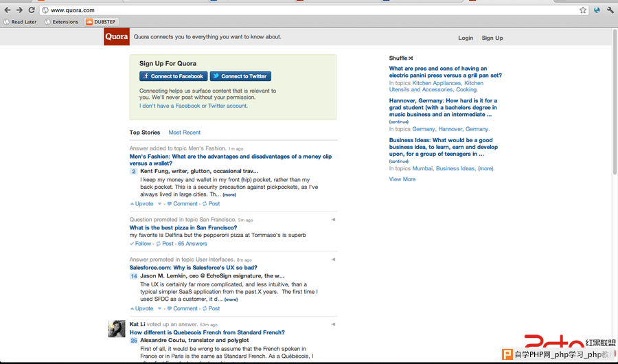The width and height of the screenshot is (618, 364).
Task: Expand Kent Fung's answer with (more)
Action: (229, 195)
